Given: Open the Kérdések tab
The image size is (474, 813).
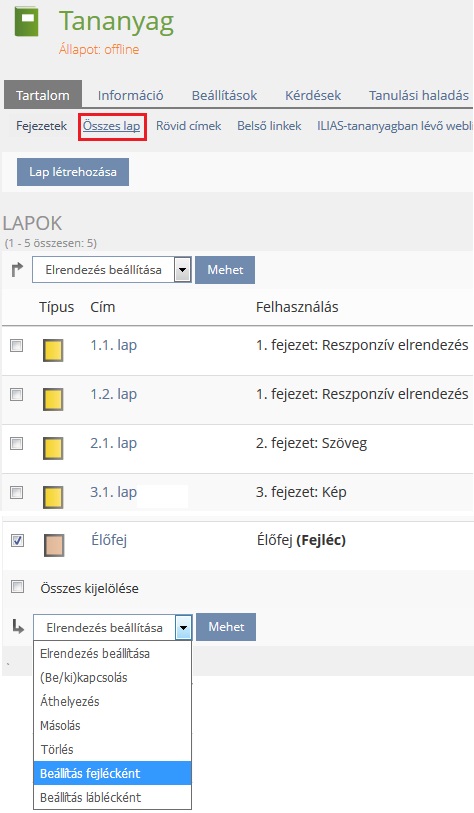Looking at the screenshot, I should pos(313,95).
